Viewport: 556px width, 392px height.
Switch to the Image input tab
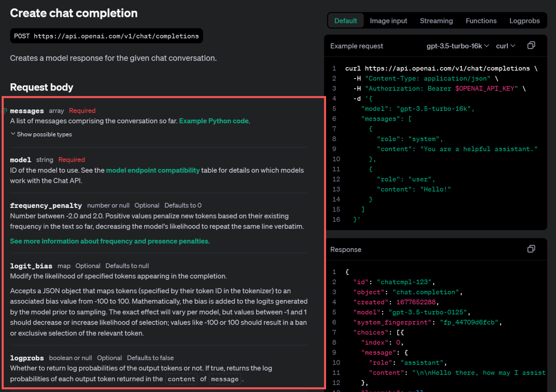point(388,21)
